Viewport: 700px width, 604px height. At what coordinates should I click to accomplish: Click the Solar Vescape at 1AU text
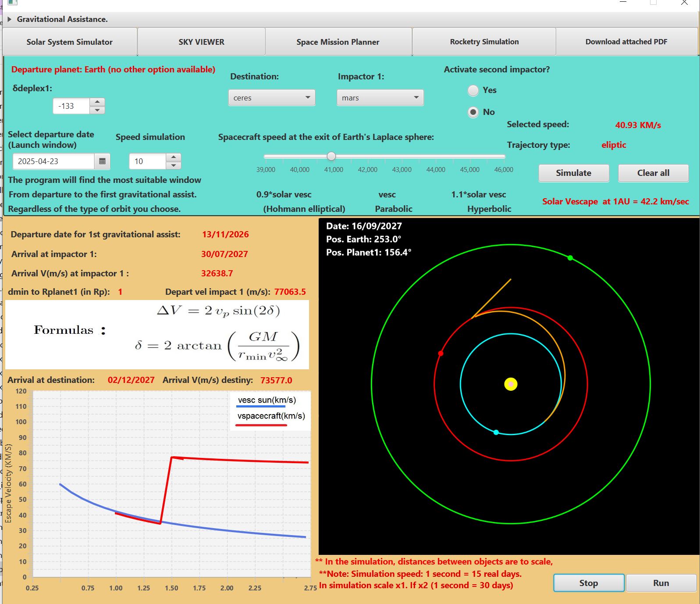(615, 202)
